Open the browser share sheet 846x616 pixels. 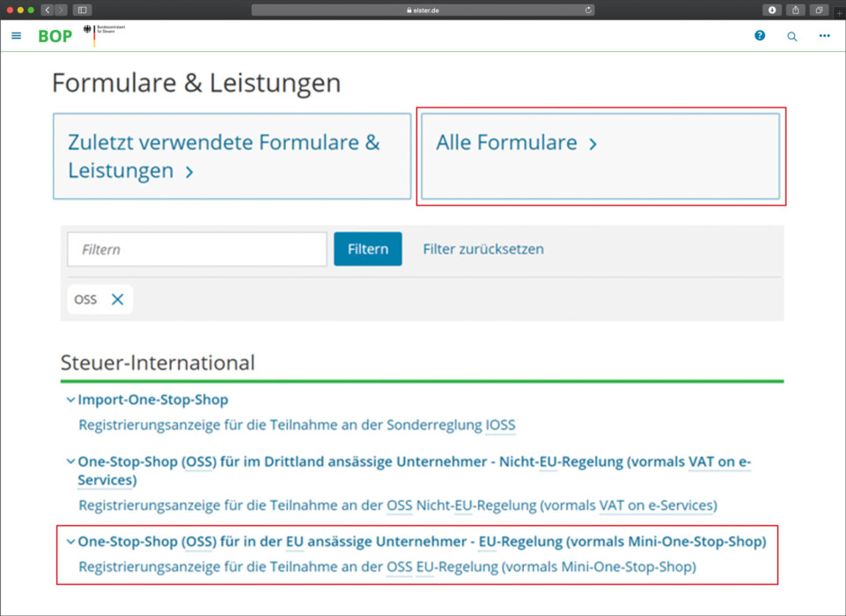click(x=796, y=10)
